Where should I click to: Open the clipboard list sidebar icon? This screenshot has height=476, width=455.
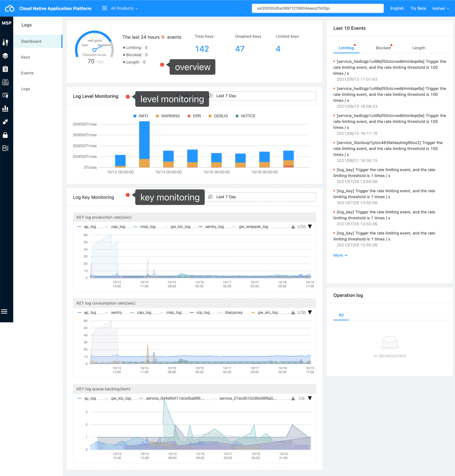(5, 69)
